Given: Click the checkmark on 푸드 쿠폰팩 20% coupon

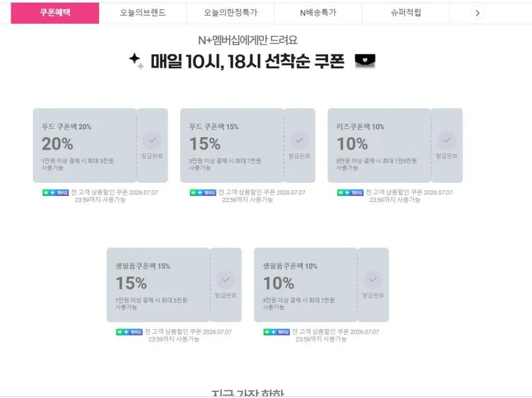Looking at the screenshot, I should (152, 140).
